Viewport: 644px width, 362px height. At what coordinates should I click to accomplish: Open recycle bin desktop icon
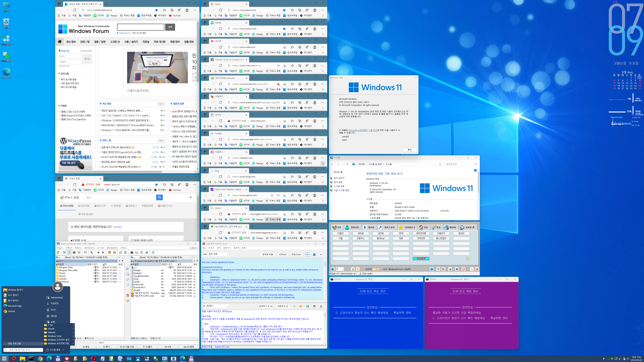(x=6, y=23)
